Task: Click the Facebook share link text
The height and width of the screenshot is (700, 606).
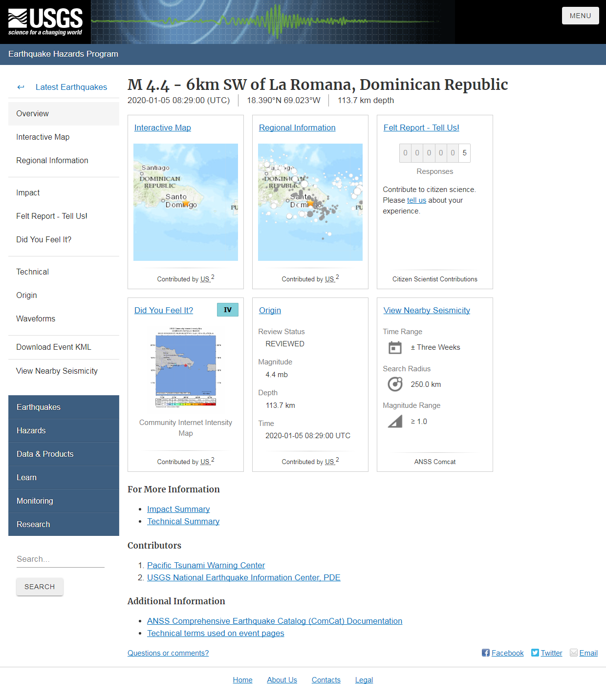Action: (x=507, y=653)
